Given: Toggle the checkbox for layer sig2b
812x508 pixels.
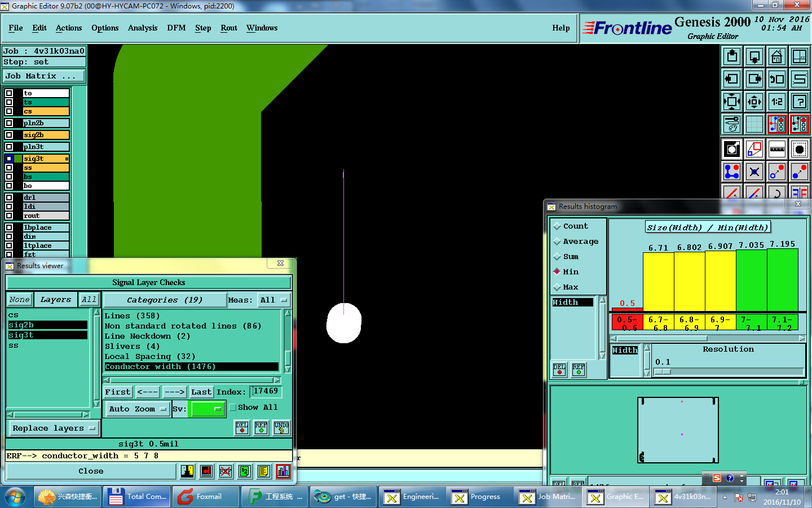Looking at the screenshot, I should click(9, 135).
